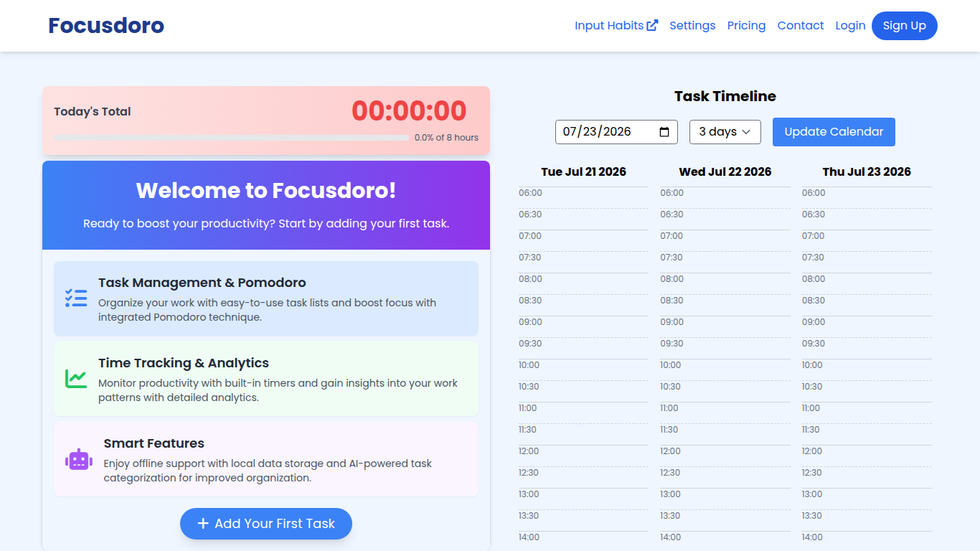Viewport: 980px width, 551px height.
Task: Open the calendar picker icon in date field
Action: [664, 132]
